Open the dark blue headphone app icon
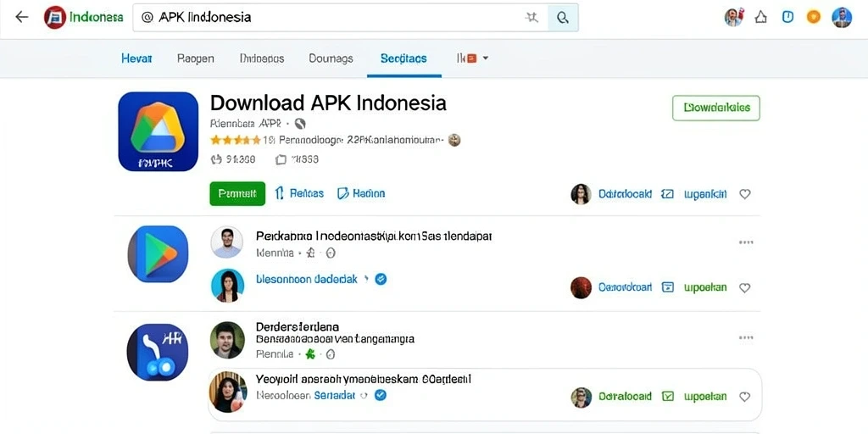 [x=157, y=352]
